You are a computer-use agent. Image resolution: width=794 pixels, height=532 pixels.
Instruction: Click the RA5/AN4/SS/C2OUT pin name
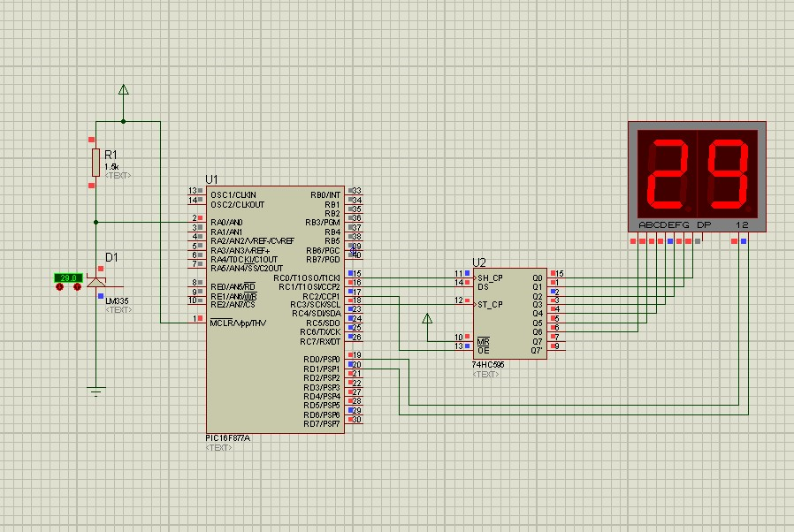[247, 269]
